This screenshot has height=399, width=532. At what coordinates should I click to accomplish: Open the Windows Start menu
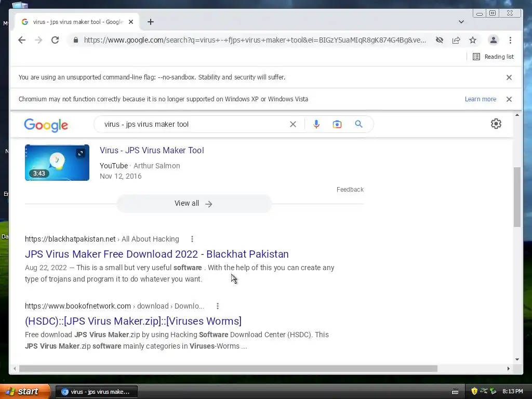(24, 392)
